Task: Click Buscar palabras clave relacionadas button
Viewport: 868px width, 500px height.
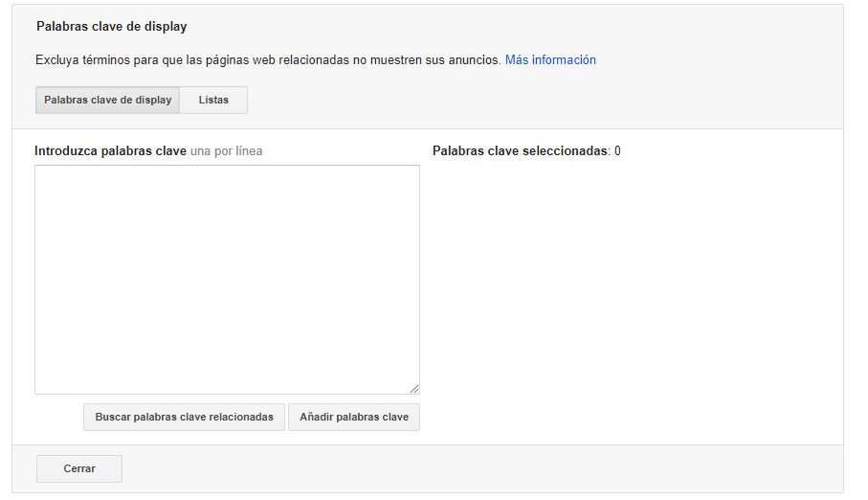Action: (x=184, y=418)
